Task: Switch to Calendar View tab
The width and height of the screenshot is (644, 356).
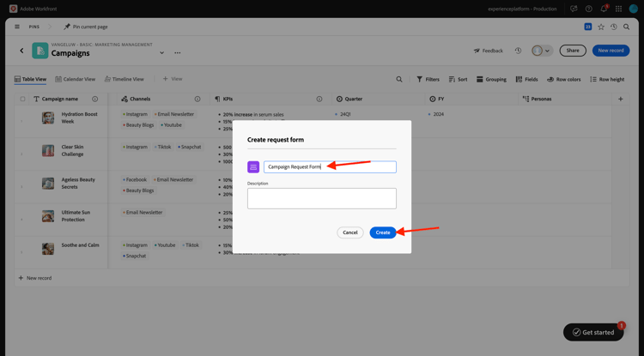Action: click(76, 79)
